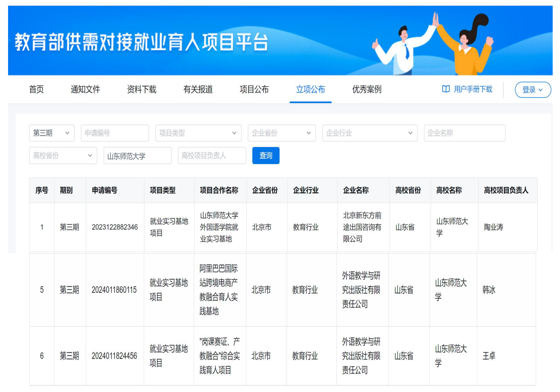Image resolution: width=560 pixels, height=392 pixels.
Task: Open the 优秀案例 tab
Action: (367, 89)
